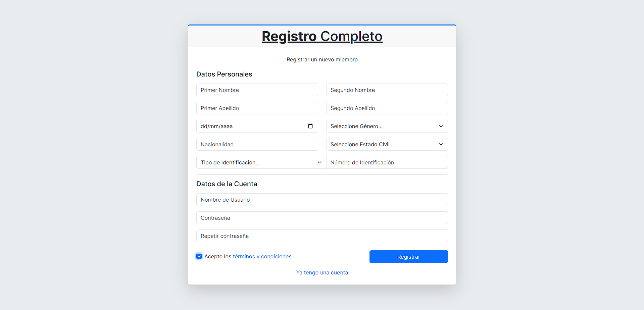Click the chevron on Seleccione Género
644x310 pixels.
click(441, 126)
